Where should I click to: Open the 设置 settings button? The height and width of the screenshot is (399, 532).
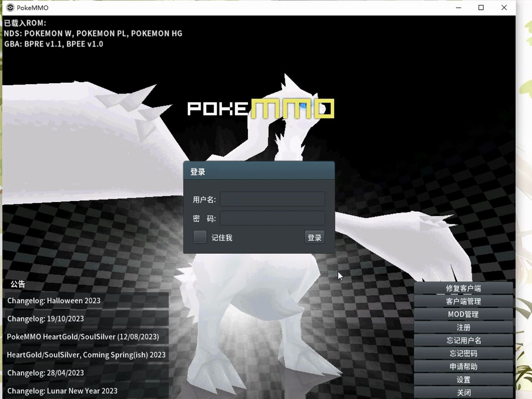click(463, 379)
